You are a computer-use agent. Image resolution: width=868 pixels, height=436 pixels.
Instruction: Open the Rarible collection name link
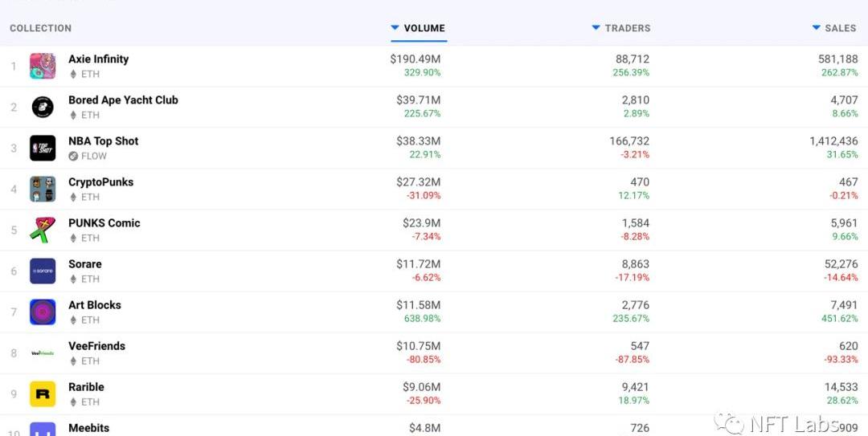[86, 386]
